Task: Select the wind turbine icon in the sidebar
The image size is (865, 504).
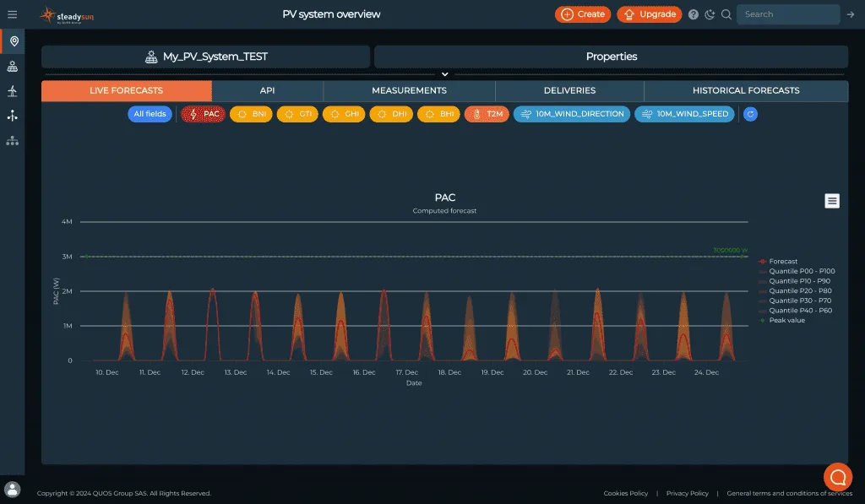Action: (x=12, y=93)
